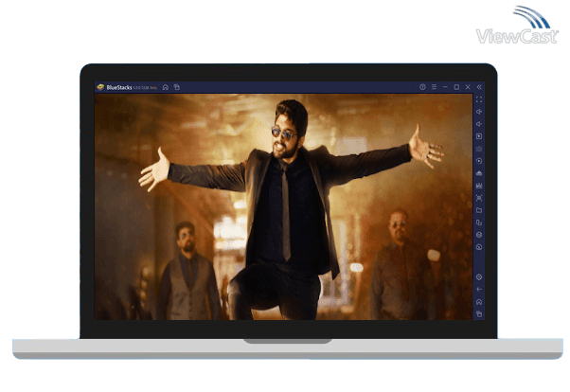Click the playing video in BlueStacks
This screenshot has width=570, height=392.
tap(283, 207)
